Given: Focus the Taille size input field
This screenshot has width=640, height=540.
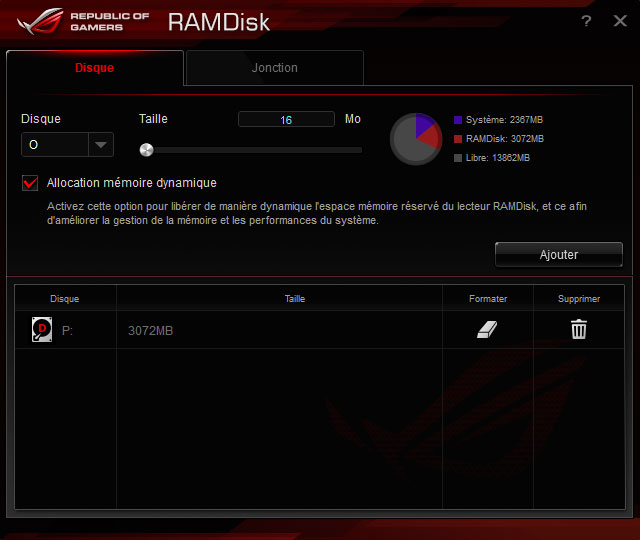Looking at the screenshot, I should click(286, 120).
